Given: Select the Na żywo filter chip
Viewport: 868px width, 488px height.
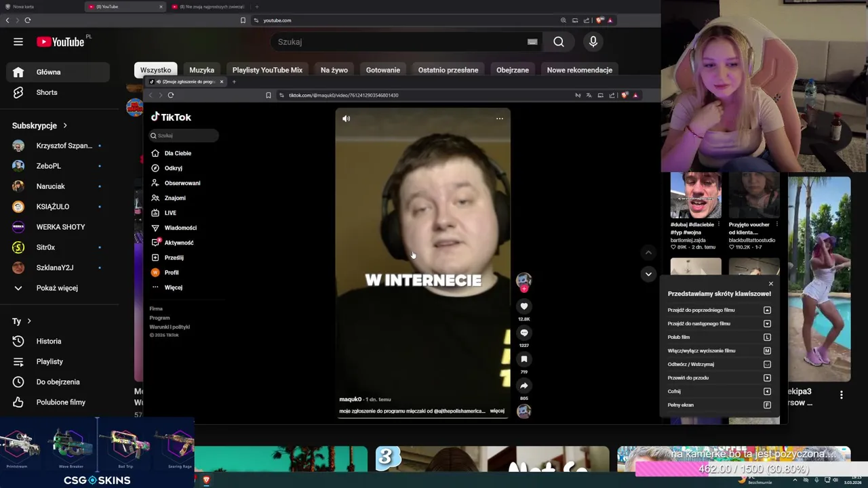Looking at the screenshot, I should pyautogui.click(x=334, y=70).
